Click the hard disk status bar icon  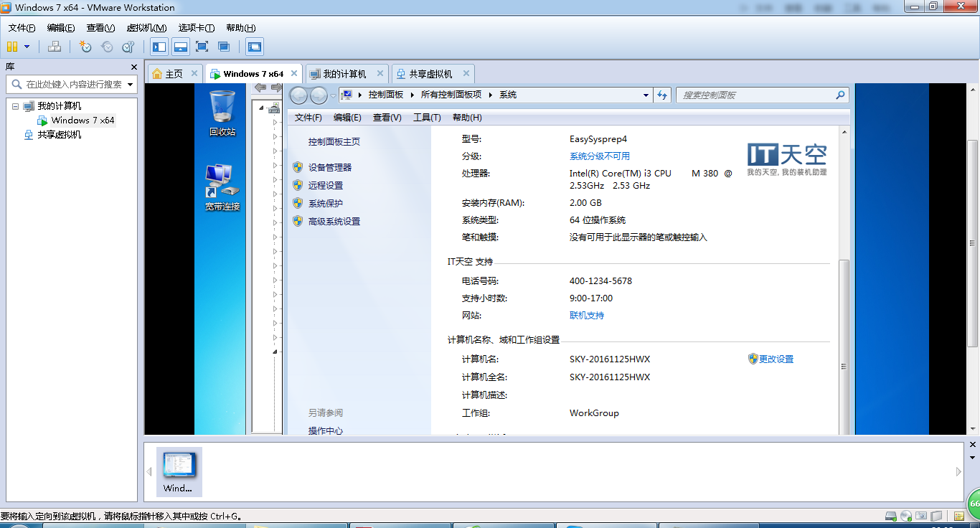pyautogui.click(x=890, y=516)
